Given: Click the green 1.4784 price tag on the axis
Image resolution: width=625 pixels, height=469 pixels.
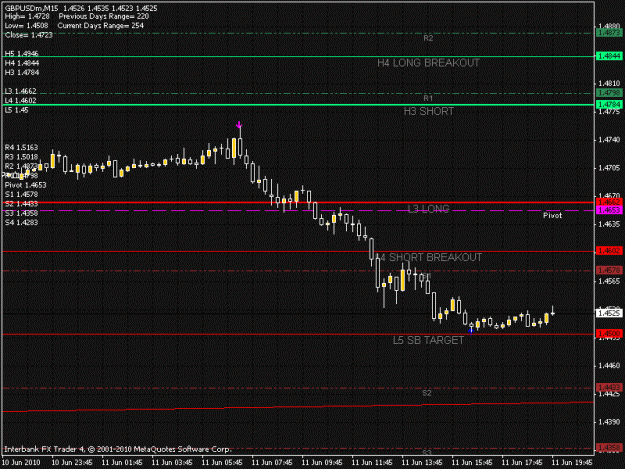Looking at the screenshot, I should [x=609, y=104].
